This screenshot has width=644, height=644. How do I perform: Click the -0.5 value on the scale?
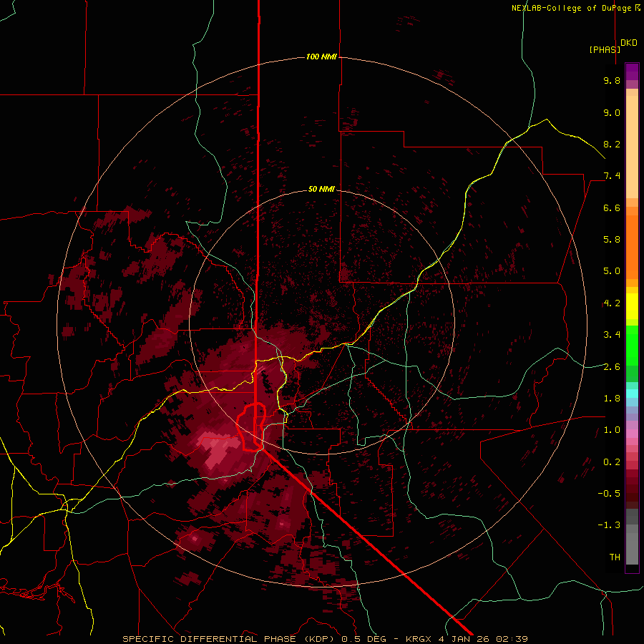pos(609,494)
